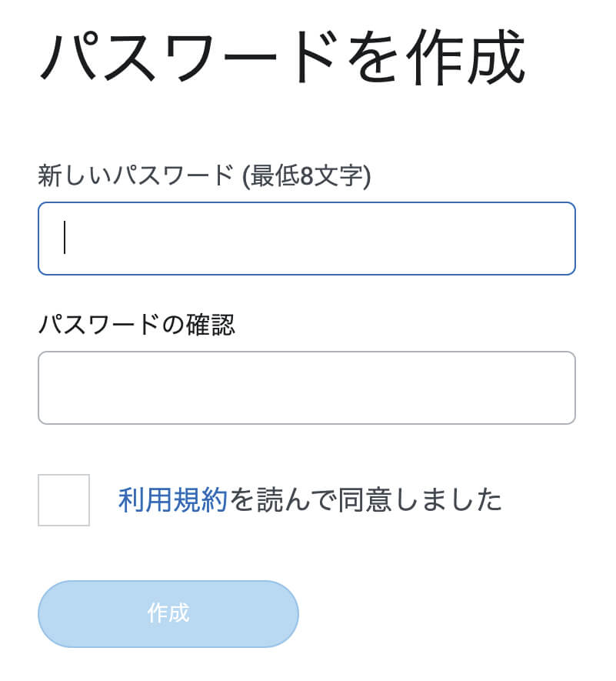Focus the password confirmation field
The image size is (616, 681).
click(x=306, y=388)
